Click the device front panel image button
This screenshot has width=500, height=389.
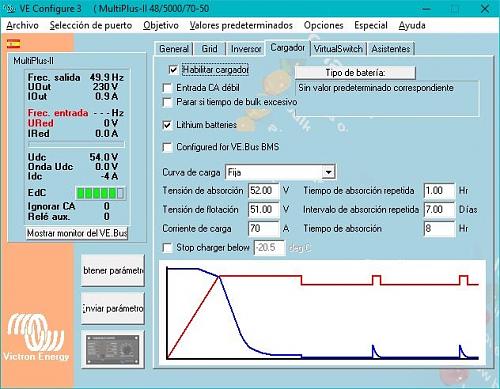coord(113,350)
